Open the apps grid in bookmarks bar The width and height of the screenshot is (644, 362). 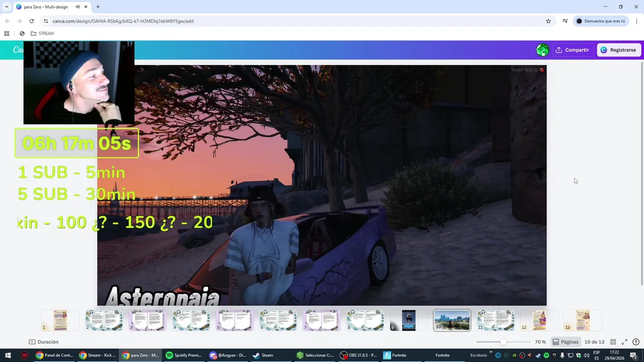[x=7, y=34]
